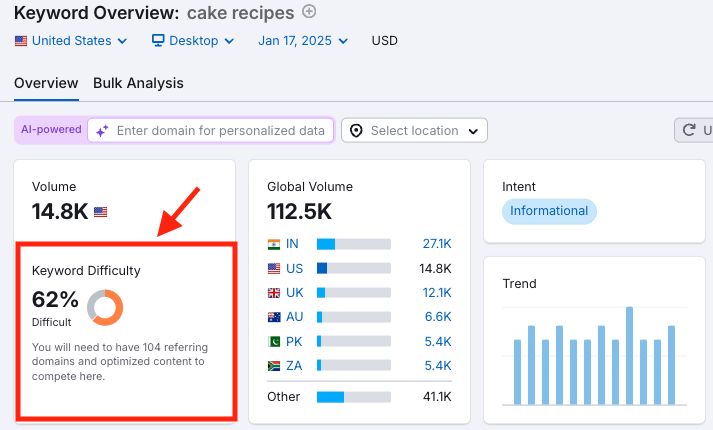
Task: Click the Other volume progress bar
Action: (354, 397)
